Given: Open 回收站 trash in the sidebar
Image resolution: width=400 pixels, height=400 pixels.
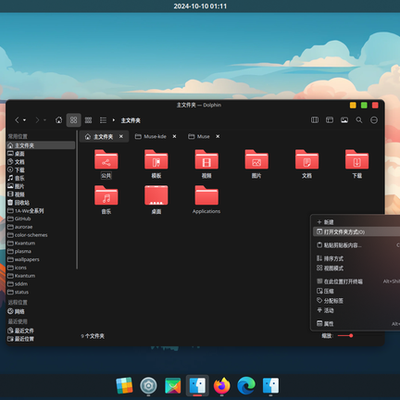Looking at the screenshot, I should (41, 202).
